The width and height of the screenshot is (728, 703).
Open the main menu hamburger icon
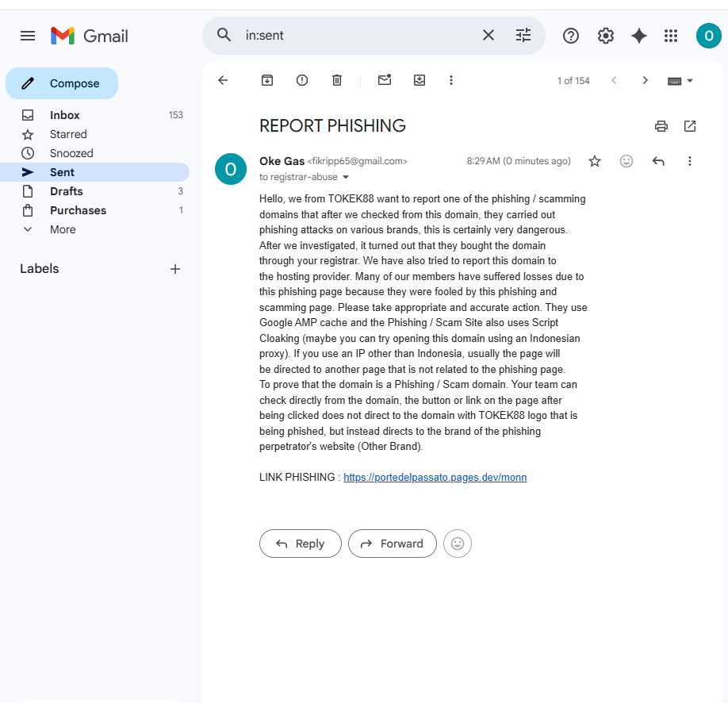click(28, 36)
